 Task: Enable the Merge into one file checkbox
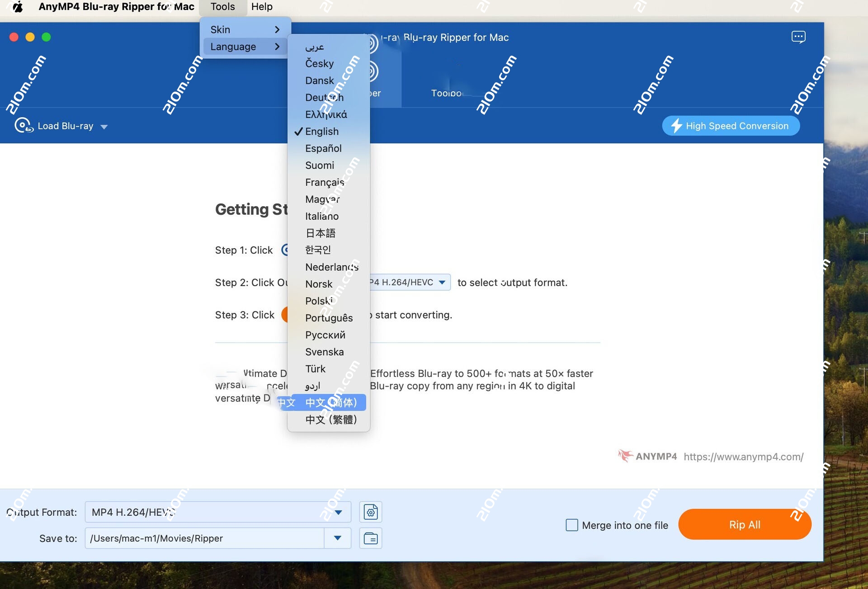click(x=571, y=525)
